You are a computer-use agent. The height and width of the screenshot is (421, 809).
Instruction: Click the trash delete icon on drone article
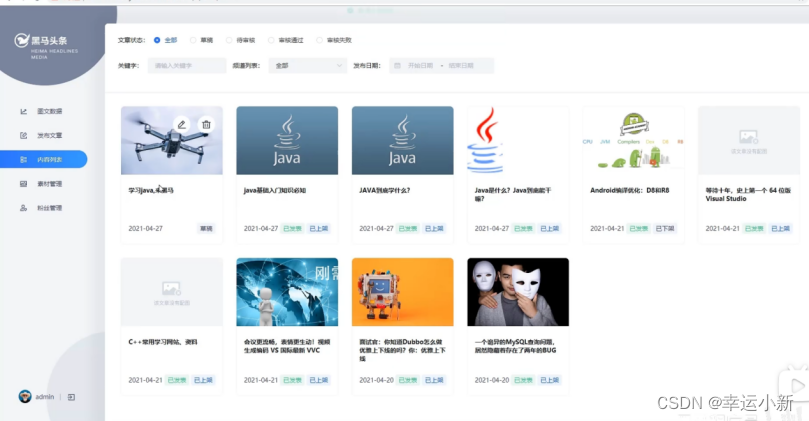point(206,124)
